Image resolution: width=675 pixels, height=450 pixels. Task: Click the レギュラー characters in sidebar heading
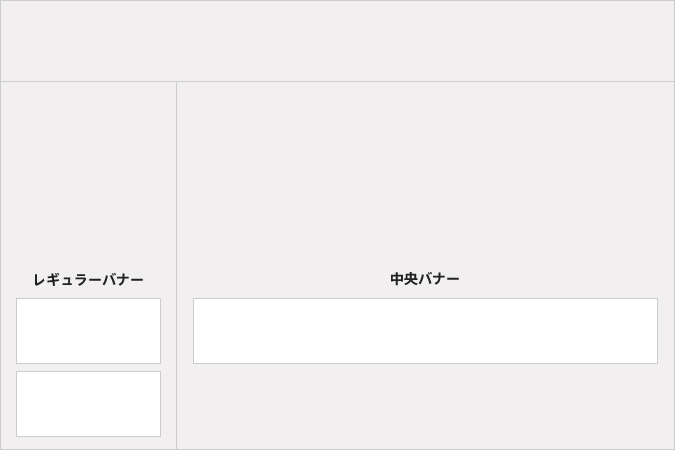click(x=68, y=280)
